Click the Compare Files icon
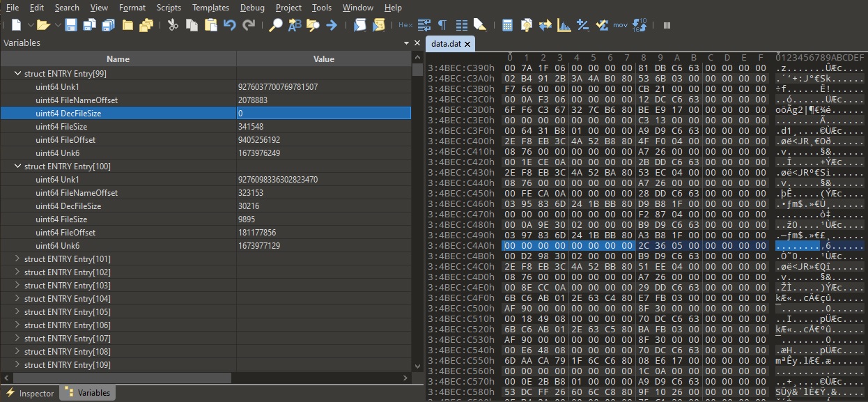 tap(526, 25)
